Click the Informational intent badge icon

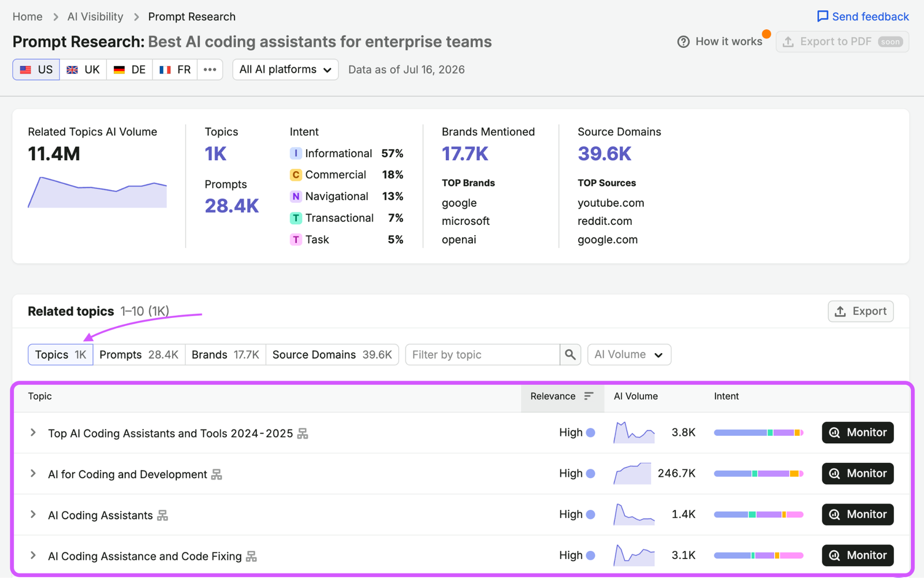[x=296, y=153]
